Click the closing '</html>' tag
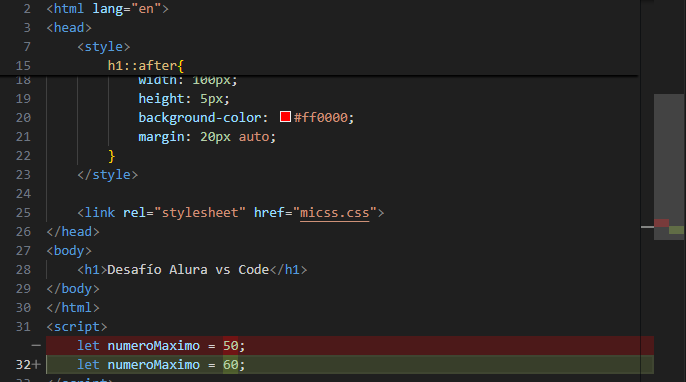This screenshot has height=382, width=686. (73, 308)
